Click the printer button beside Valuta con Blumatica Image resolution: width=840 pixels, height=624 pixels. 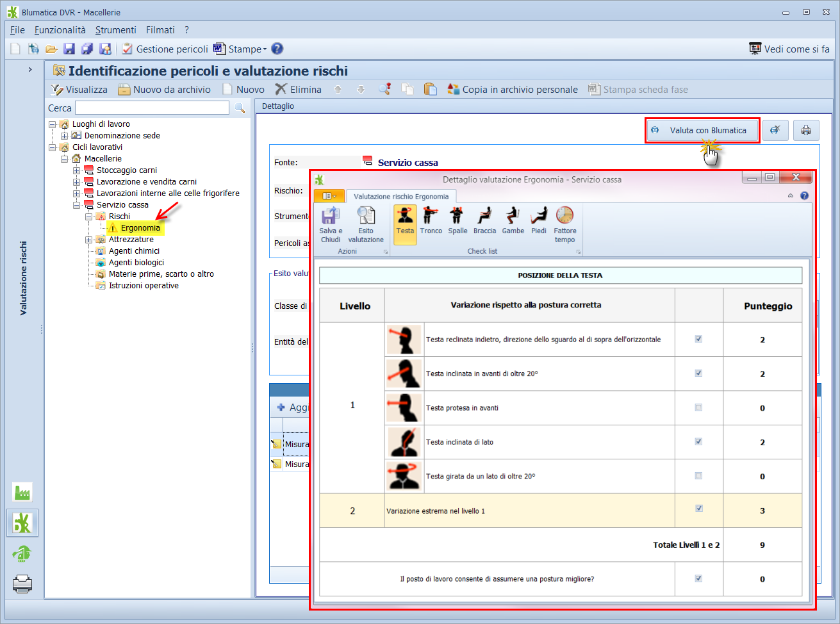(806, 130)
